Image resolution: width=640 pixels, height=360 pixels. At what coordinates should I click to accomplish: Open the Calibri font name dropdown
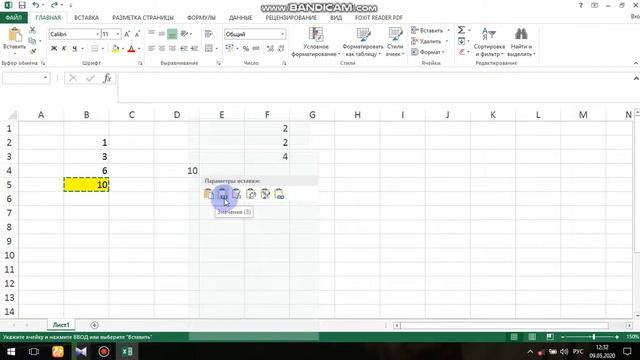point(97,34)
